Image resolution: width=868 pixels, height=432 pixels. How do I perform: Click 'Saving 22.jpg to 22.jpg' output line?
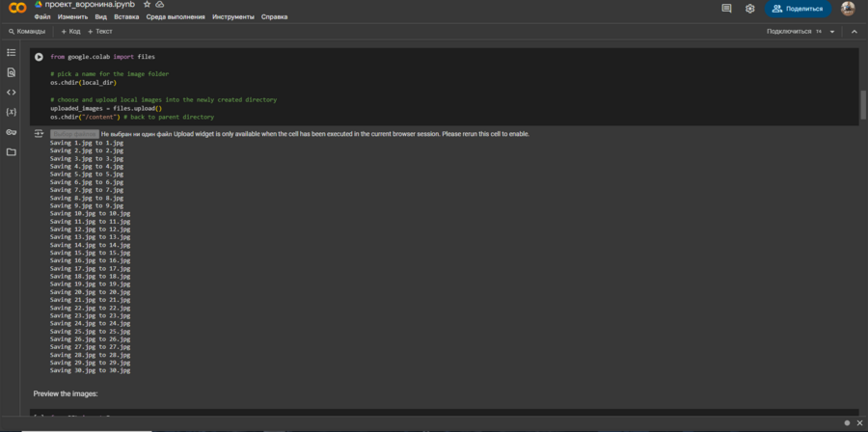click(x=91, y=308)
